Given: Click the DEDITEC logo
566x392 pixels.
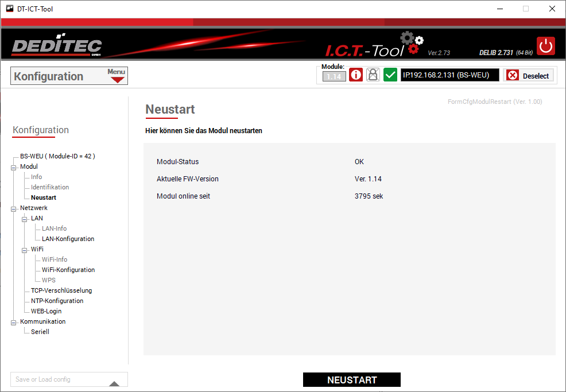Looking at the screenshot, I should [56, 47].
